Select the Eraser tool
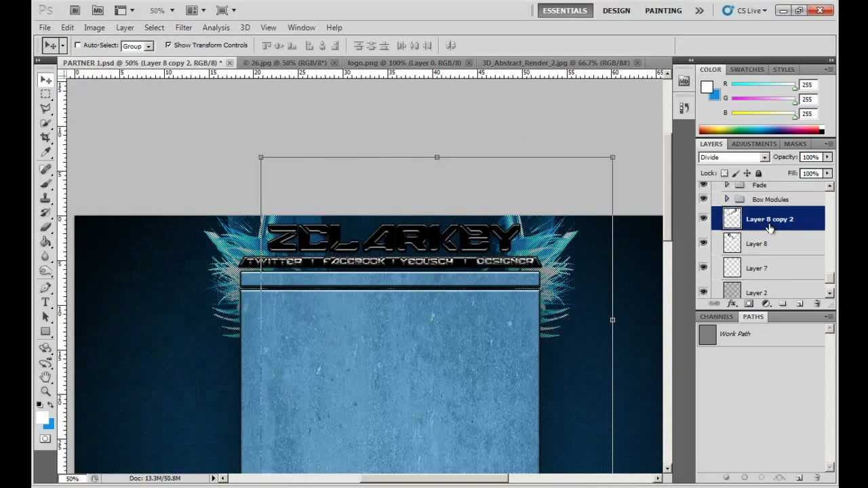This screenshot has width=868, height=488. point(45,226)
